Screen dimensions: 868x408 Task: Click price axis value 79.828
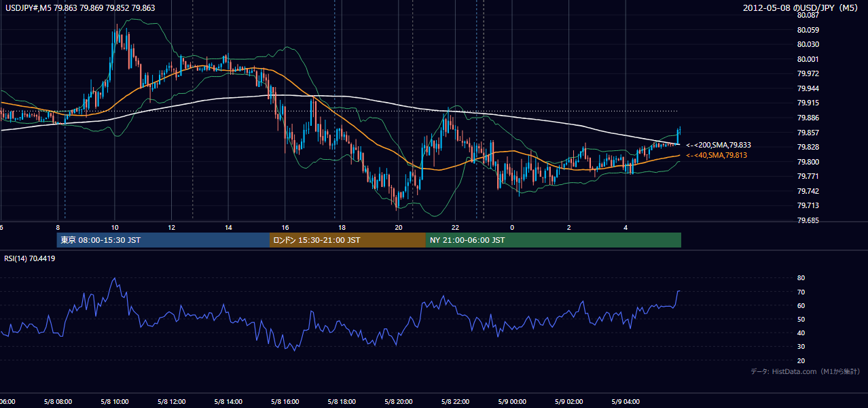(x=808, y=147)
